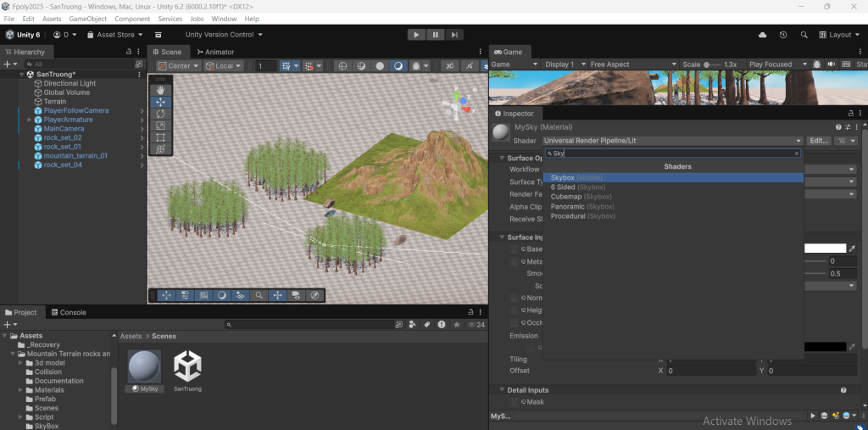Expand the PlayerArmature hierarchy item

tap(30, 120)
